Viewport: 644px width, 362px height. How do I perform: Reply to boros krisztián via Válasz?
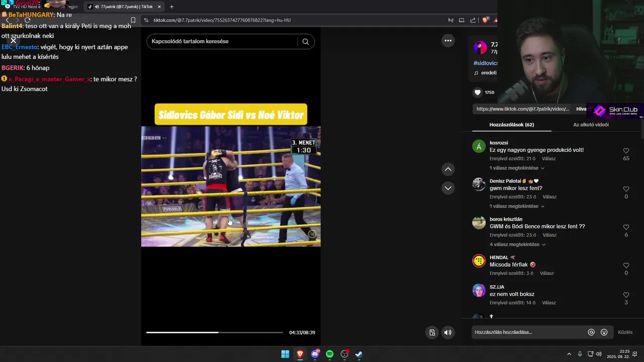tap(549, 235)
